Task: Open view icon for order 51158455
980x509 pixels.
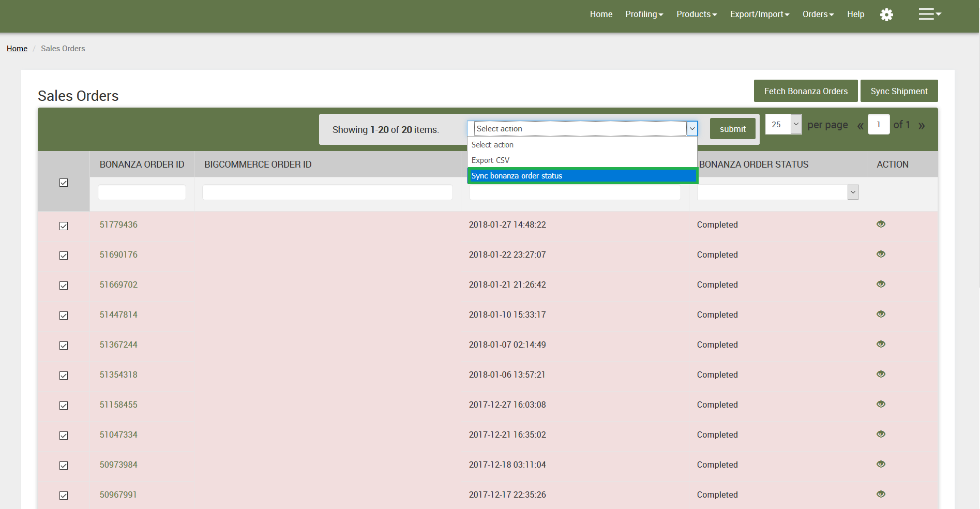Action: click(x=881, y=404)
